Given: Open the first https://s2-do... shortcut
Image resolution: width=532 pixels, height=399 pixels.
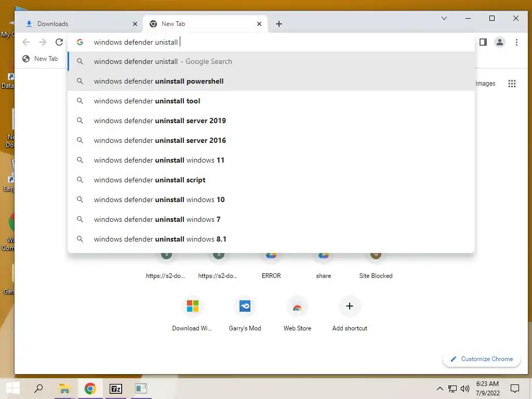Looking at the screenshot, I should [166, 265].
